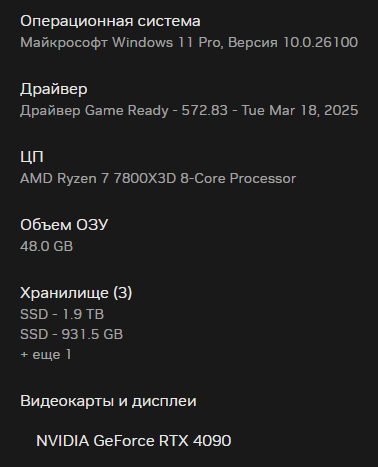Click the 'Хранилище (3)' heading
Image resolution: width=378 pixels, height=467 pixels.
point(76,293)
